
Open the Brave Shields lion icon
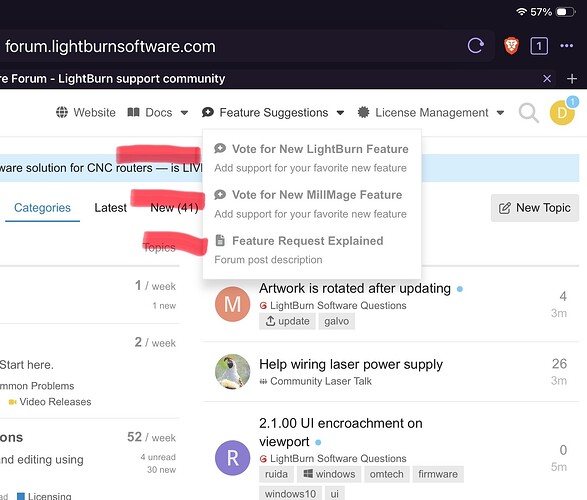click(511, 46)
